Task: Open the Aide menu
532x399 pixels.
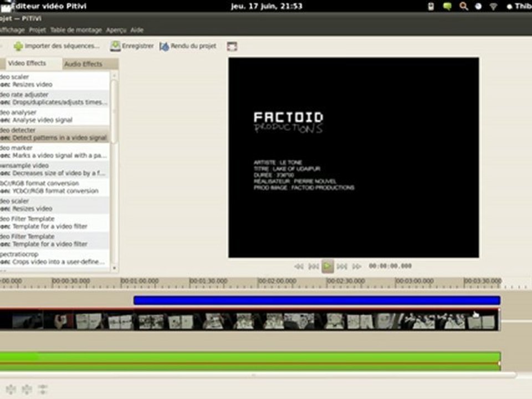Action: [x=137, y=30]
